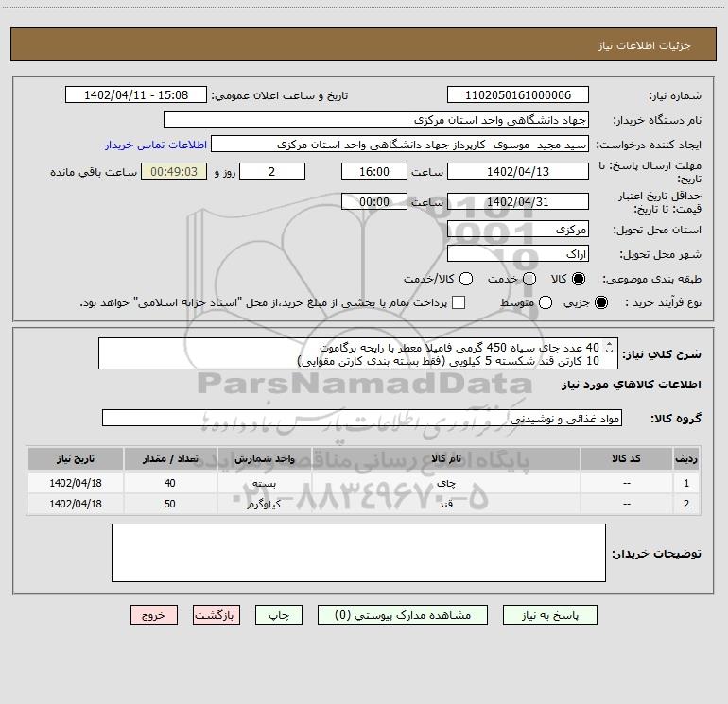Click the remaining time countdown 00:49:03
Image resolution: width=728 pixels, height=704 pixels.
coord(174,171)
